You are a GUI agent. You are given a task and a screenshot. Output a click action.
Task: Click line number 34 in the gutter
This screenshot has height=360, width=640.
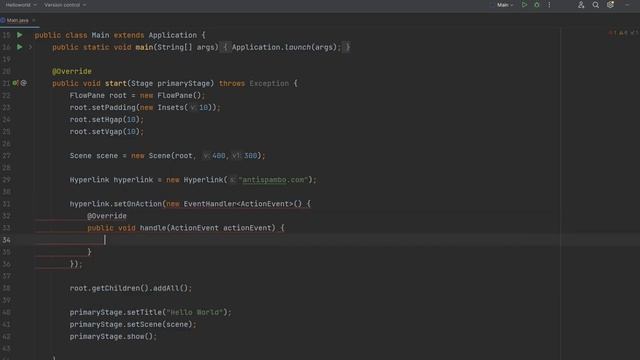click(6, 240)
